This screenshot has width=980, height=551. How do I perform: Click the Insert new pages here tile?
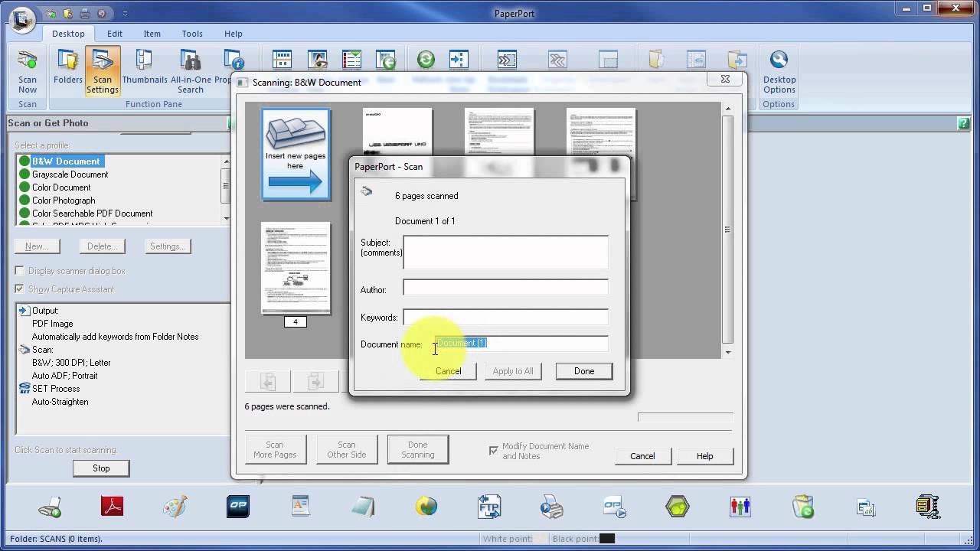click(296, 154)
